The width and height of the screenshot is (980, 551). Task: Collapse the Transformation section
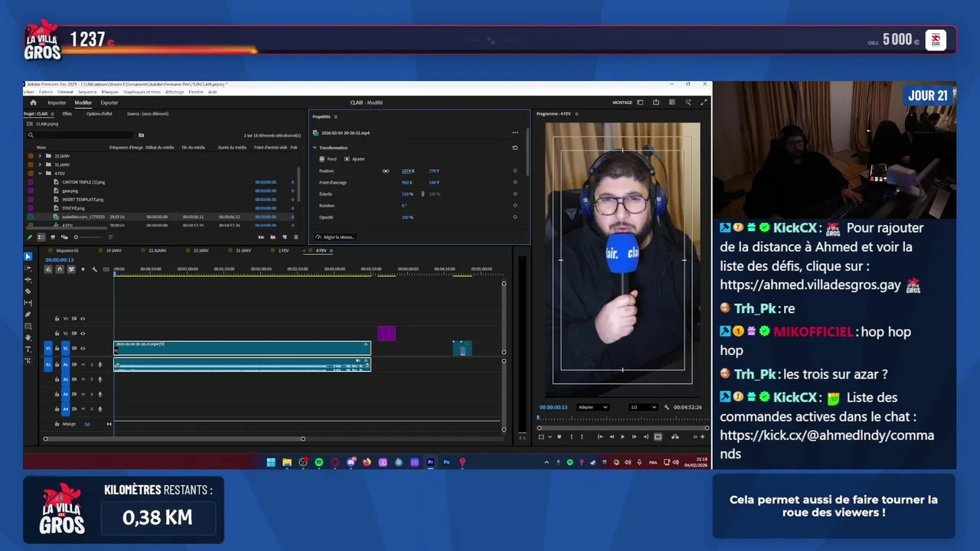point(315,148)
